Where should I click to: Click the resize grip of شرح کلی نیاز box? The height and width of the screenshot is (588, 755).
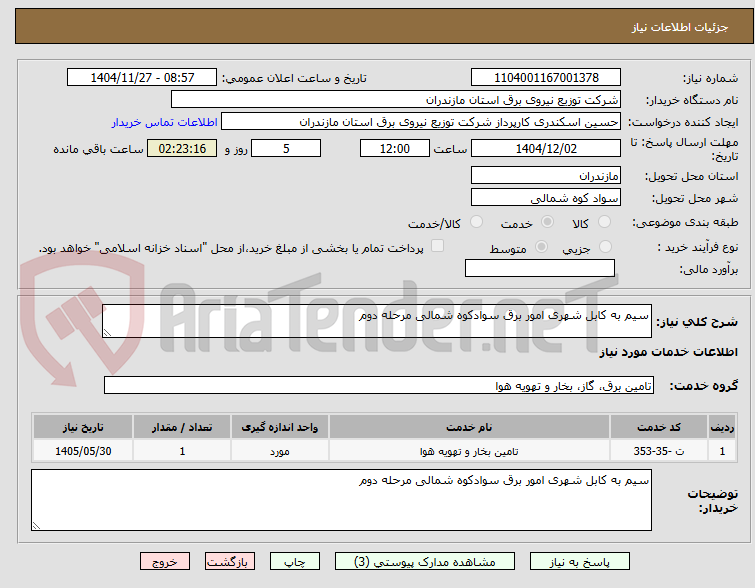(107, 333)
